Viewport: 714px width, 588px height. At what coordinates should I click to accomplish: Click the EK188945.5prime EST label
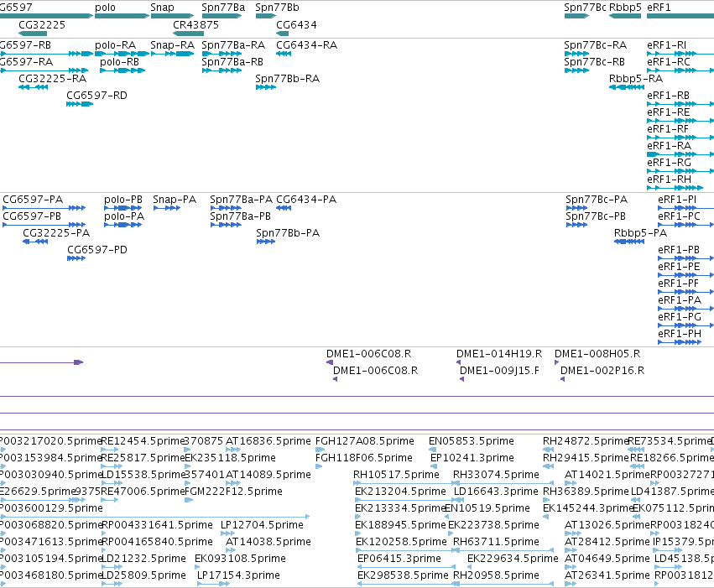click(400, 525)
